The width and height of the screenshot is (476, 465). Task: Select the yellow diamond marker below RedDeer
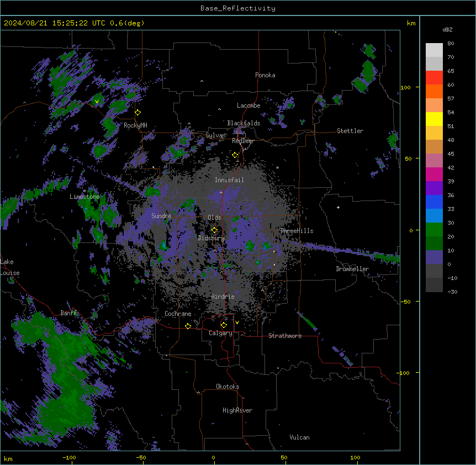coord(235,155)
